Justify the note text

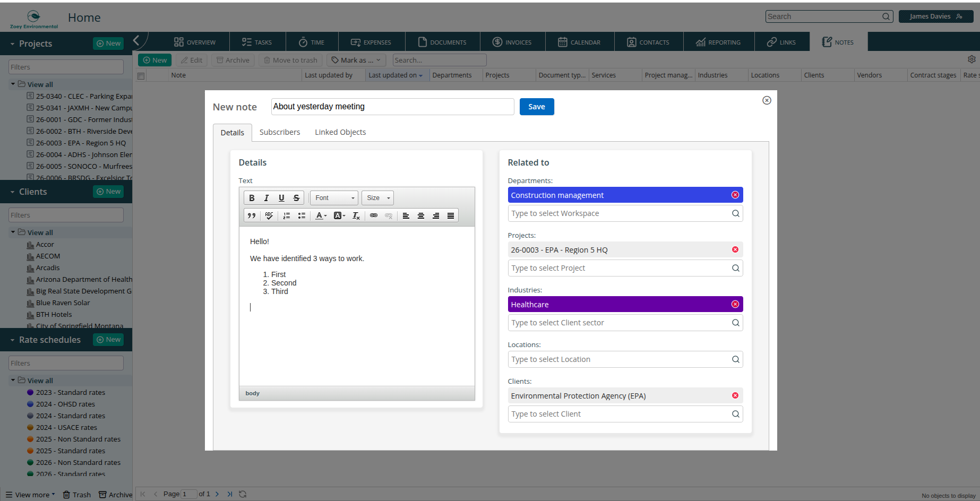[x=451, y=215]
